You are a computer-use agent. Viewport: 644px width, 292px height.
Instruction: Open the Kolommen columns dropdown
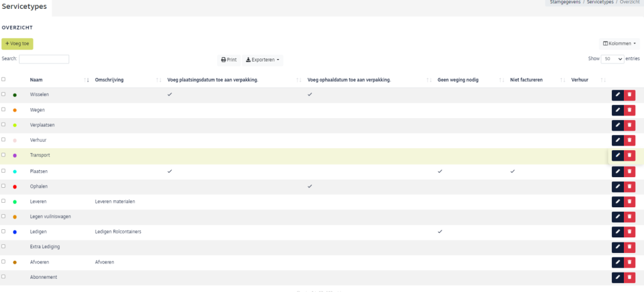tap(619, 43)
